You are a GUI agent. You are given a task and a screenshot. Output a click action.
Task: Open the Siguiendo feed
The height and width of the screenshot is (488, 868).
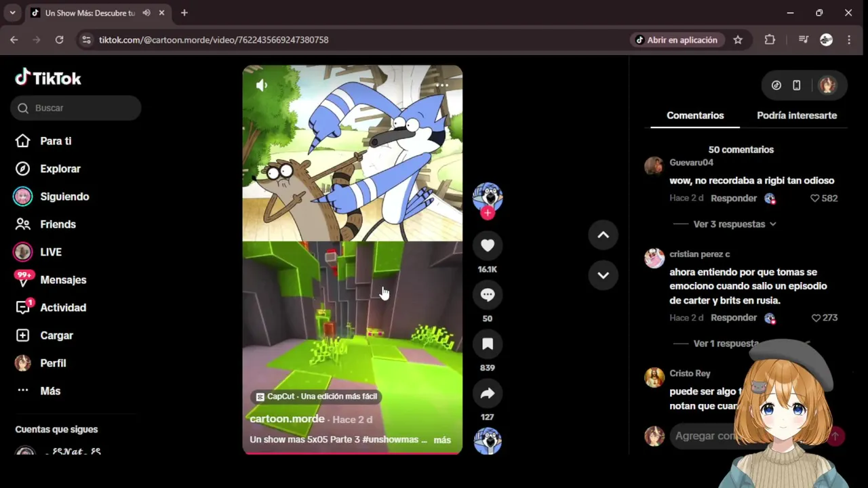pos(64,197)
